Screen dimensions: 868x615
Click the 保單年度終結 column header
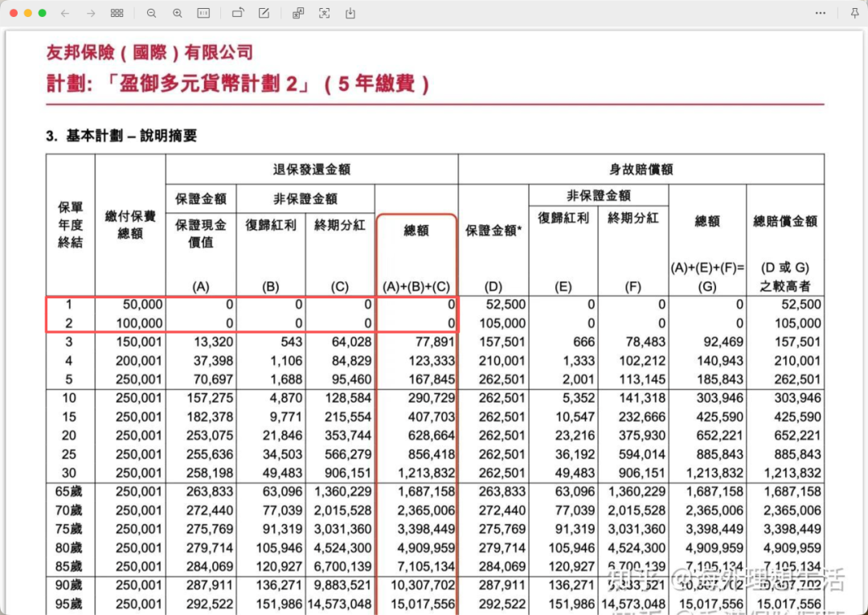pyautogui.click(x=70, y=224)
